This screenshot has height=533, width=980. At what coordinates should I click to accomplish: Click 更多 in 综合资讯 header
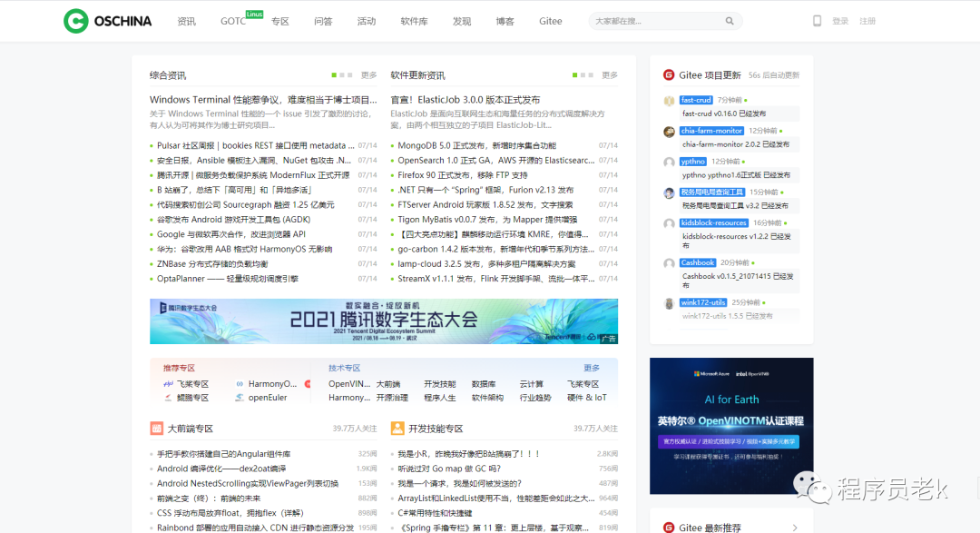click(x=368, y=75)
